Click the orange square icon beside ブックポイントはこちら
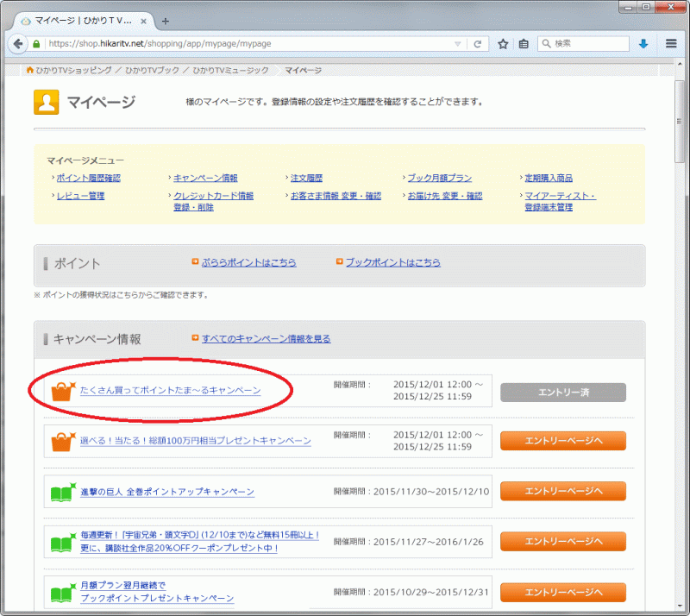Image resolution: width=690 pixels, height=616 pixels. point(339,261)
